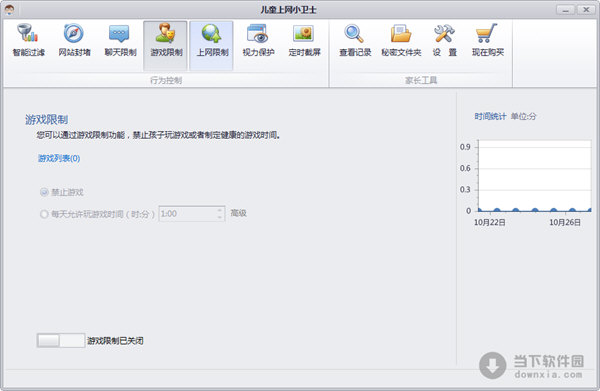The height and width of the screenshot is (391, 600).
Task: Open 查看记录 view records magnifier
Action: click(x=355, y=41)
